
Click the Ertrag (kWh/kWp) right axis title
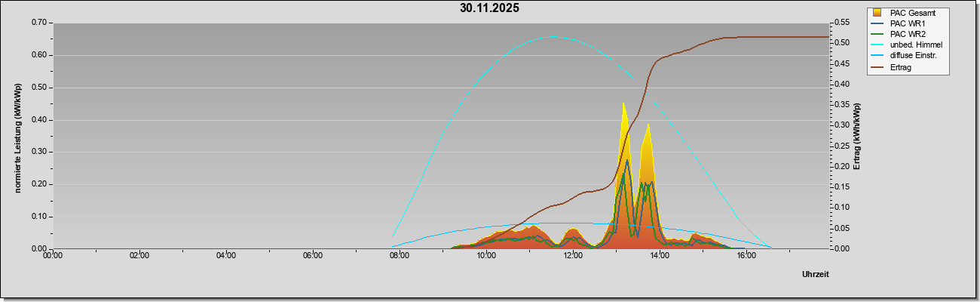coord(857,135)
